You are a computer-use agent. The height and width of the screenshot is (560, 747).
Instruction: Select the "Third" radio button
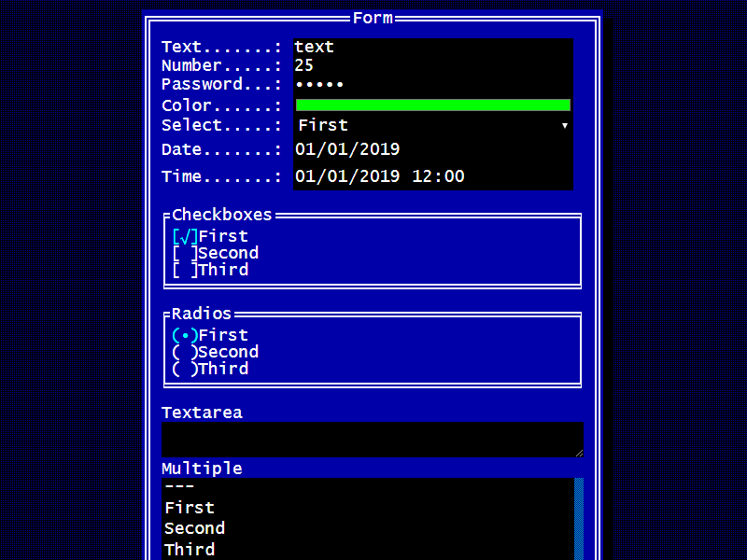[185, 368]
